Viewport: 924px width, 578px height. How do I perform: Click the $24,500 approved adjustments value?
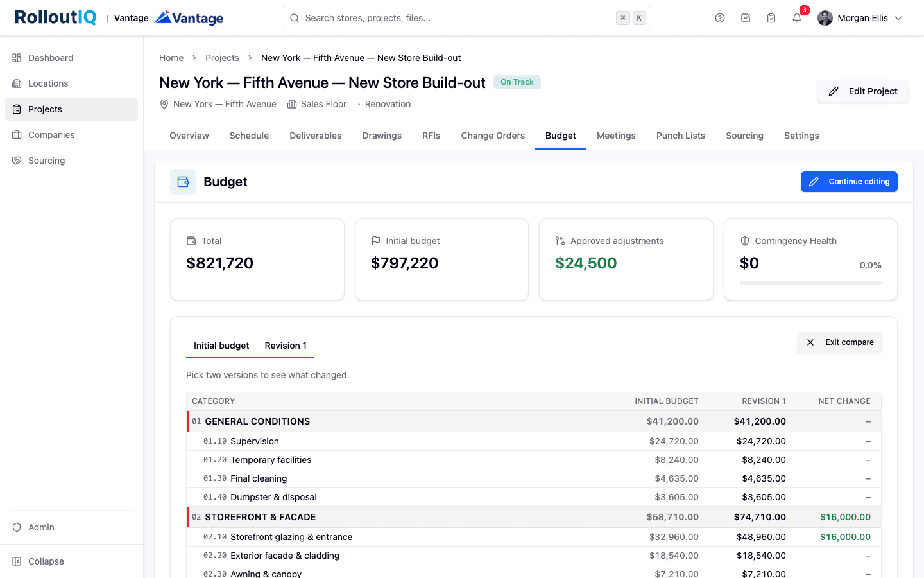pyautogui.click(x=586, y=263)
